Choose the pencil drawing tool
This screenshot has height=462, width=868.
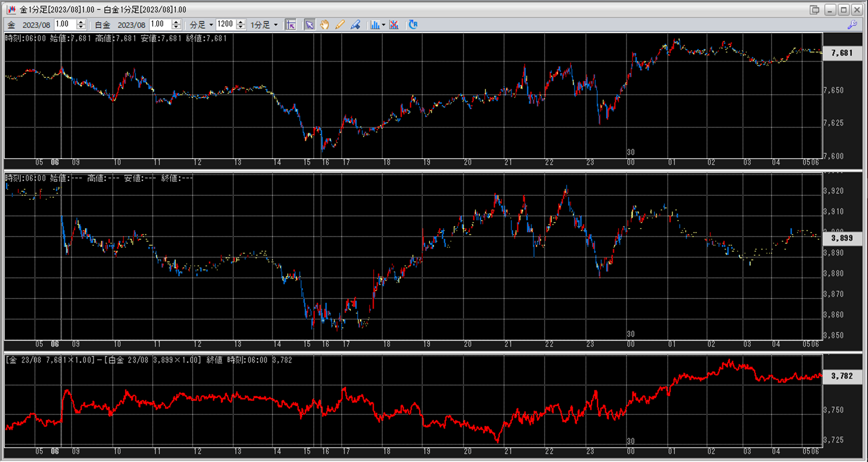click(339, 25)
